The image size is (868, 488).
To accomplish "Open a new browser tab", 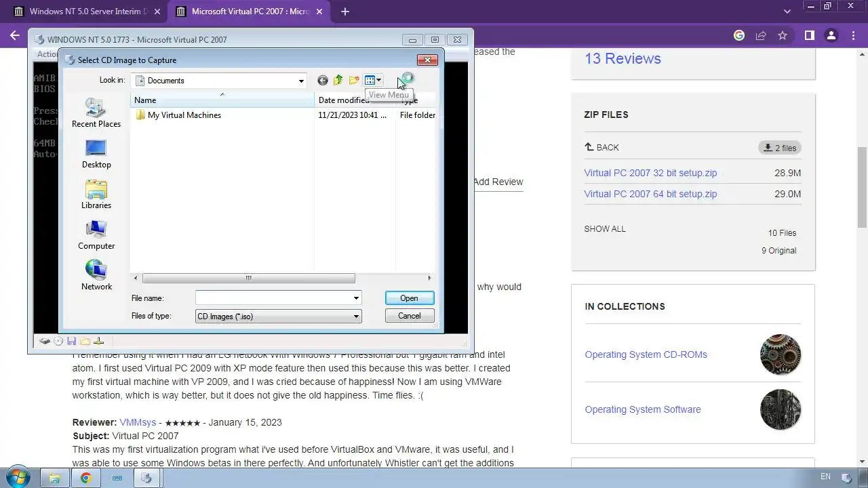I will [345, 12].
